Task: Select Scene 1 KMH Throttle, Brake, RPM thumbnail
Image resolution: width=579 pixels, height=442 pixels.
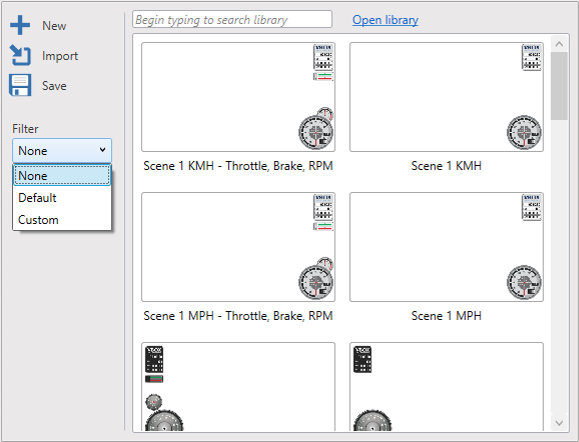Action: pos(238,97)
